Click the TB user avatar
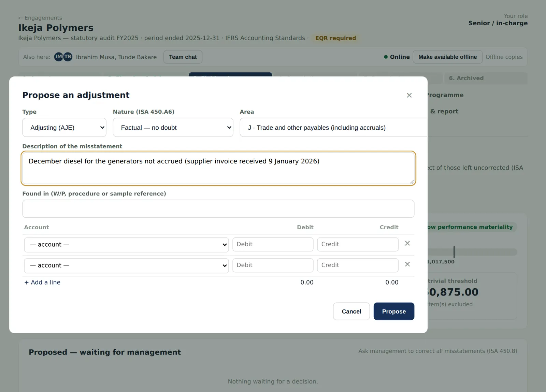 (x=68, y=57)
